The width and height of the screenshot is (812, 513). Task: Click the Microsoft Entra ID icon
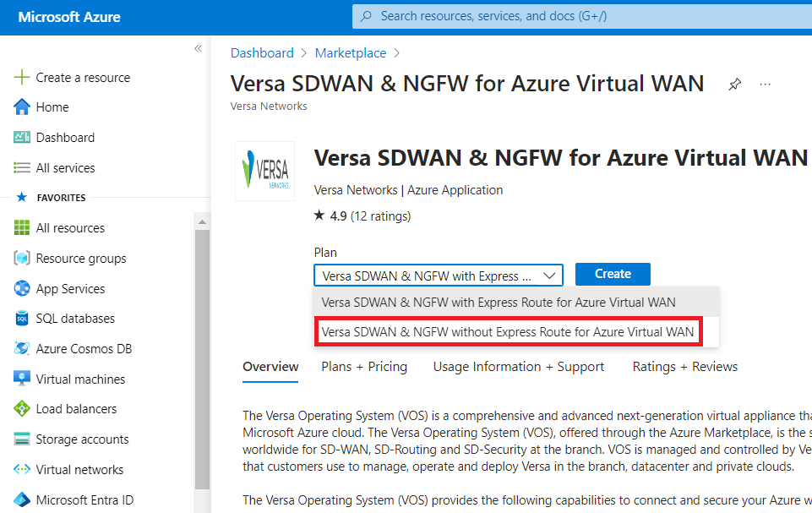point(22,499)
